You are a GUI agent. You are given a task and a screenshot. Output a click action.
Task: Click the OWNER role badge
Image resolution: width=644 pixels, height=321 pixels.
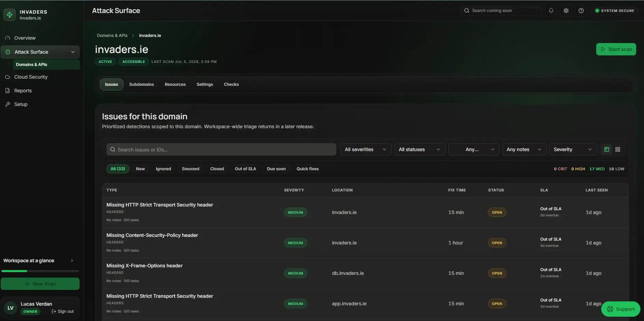[x=30, y=312]
